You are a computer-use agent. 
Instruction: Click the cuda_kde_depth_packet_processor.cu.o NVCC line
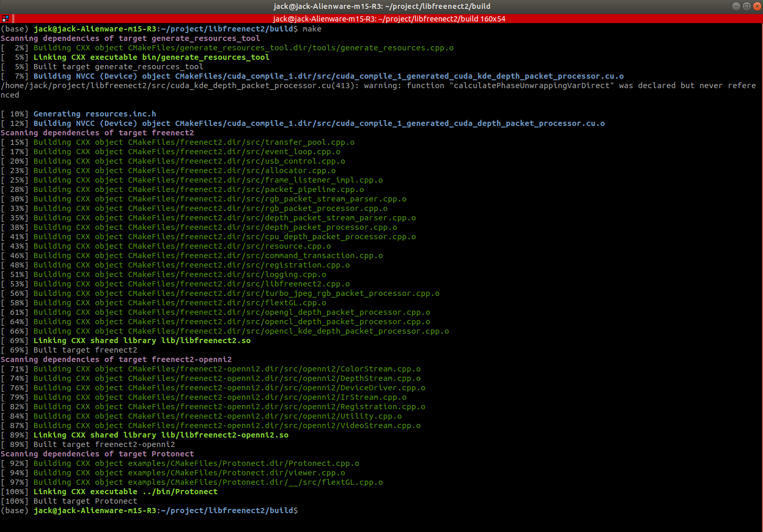coord(312,76)
